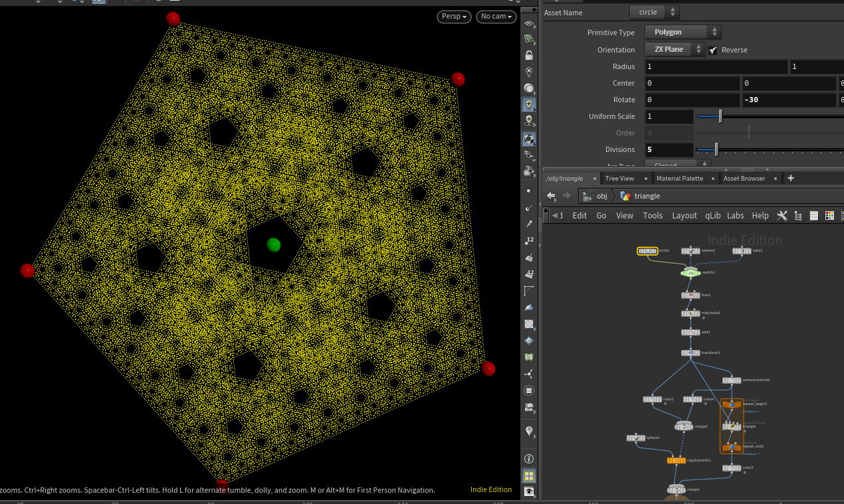The width and height of the screenshot is (844, 504).
Task: Open the Primitive Type dropdown
Action: point(683,32)
